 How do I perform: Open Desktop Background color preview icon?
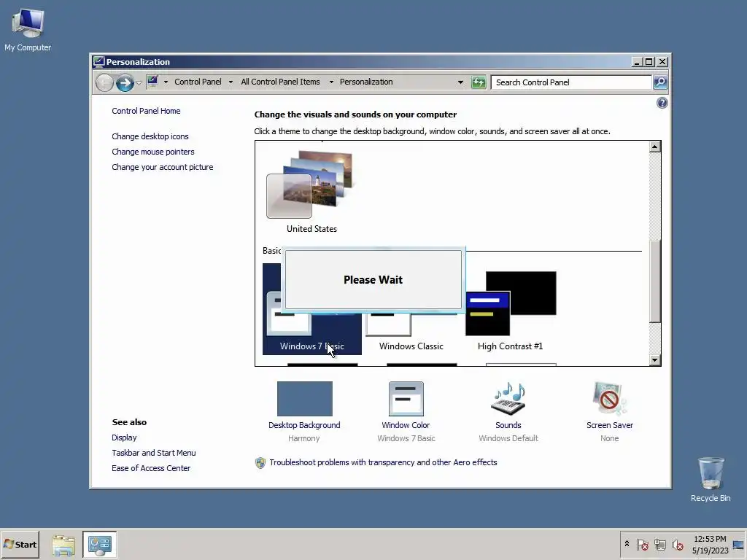304,399
